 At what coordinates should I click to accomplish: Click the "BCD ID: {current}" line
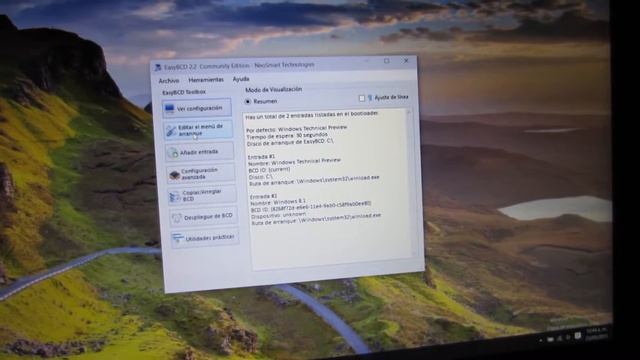pyautogui.click(x=269, y=169)
